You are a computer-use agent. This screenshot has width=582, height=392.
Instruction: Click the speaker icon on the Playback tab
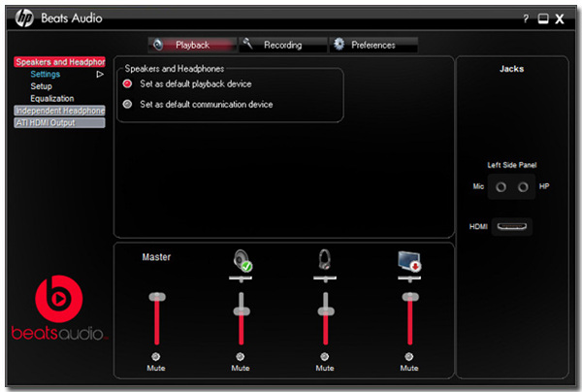coord(158,45)
